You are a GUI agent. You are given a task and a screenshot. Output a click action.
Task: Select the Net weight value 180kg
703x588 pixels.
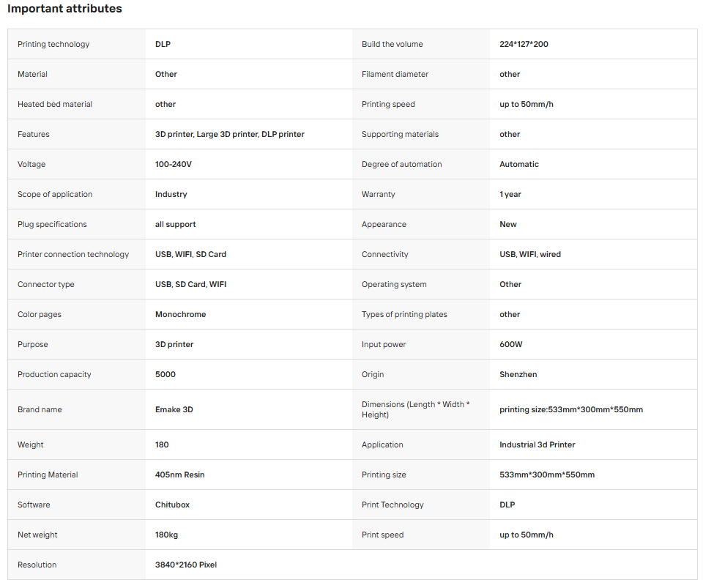[x=166, y=535]
